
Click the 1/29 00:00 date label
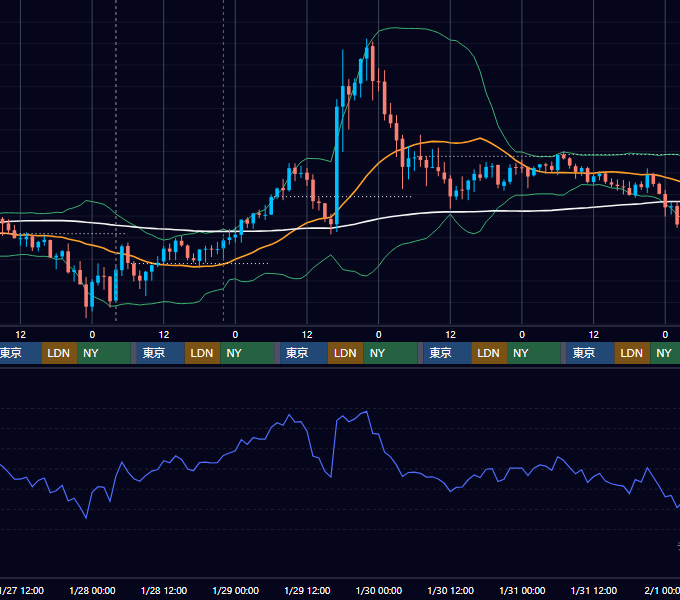coord(235,590)
